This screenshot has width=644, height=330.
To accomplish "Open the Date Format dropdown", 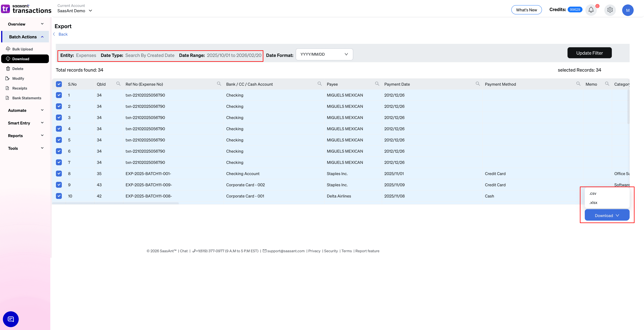I will pyautogui.click(x=324, y=54).
